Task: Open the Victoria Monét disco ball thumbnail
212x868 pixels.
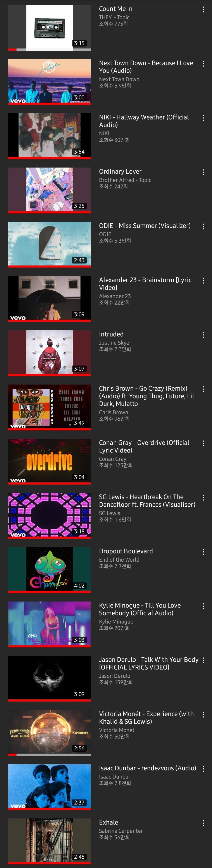Action: coord(50,732)
